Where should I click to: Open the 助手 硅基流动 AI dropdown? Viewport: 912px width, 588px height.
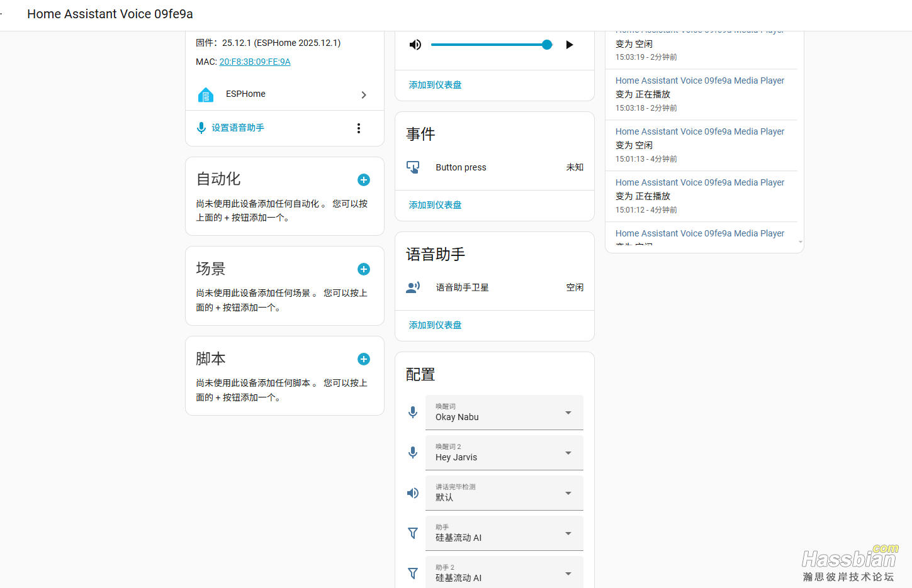(x=504, y=533)
